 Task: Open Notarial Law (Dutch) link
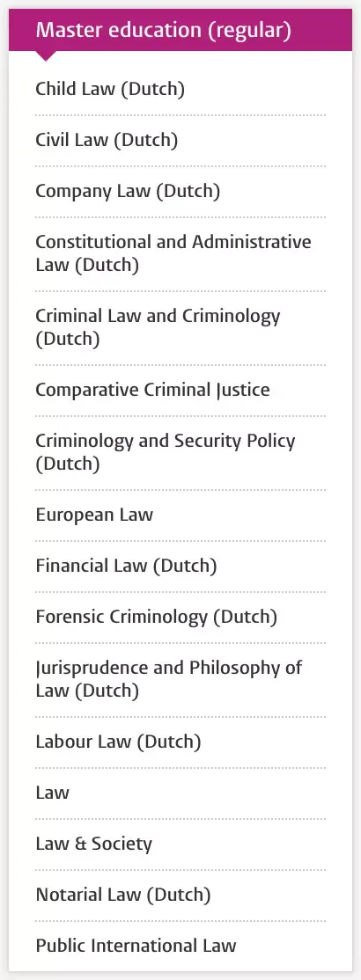(x=123, y=895)
